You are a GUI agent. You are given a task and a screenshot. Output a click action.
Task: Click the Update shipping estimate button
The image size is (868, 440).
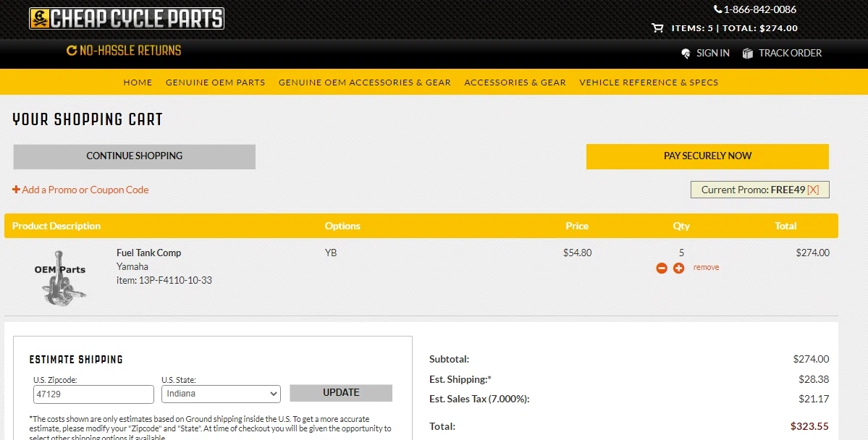(341, 393)
